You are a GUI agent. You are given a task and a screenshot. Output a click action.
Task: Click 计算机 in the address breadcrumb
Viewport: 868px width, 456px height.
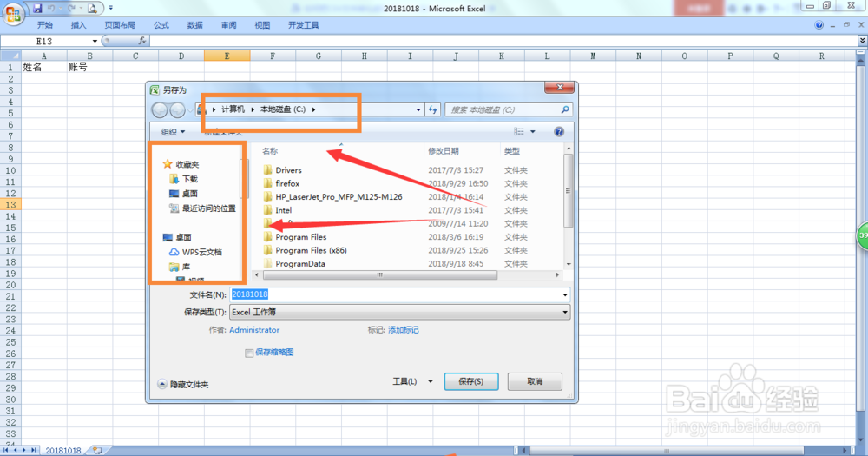(233, 109)
